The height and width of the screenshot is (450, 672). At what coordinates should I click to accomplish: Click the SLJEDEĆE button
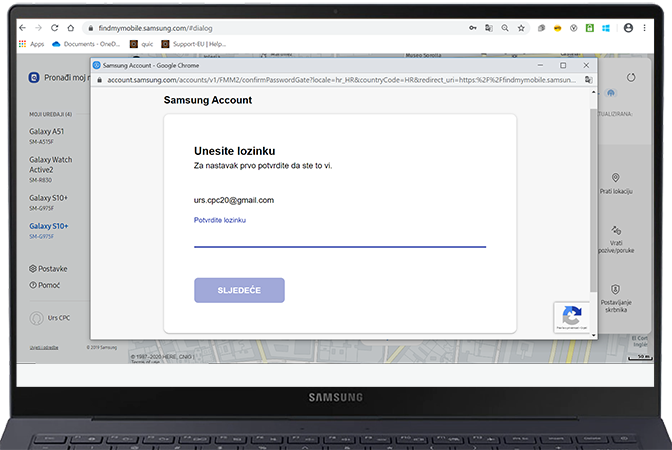(239, 290)
